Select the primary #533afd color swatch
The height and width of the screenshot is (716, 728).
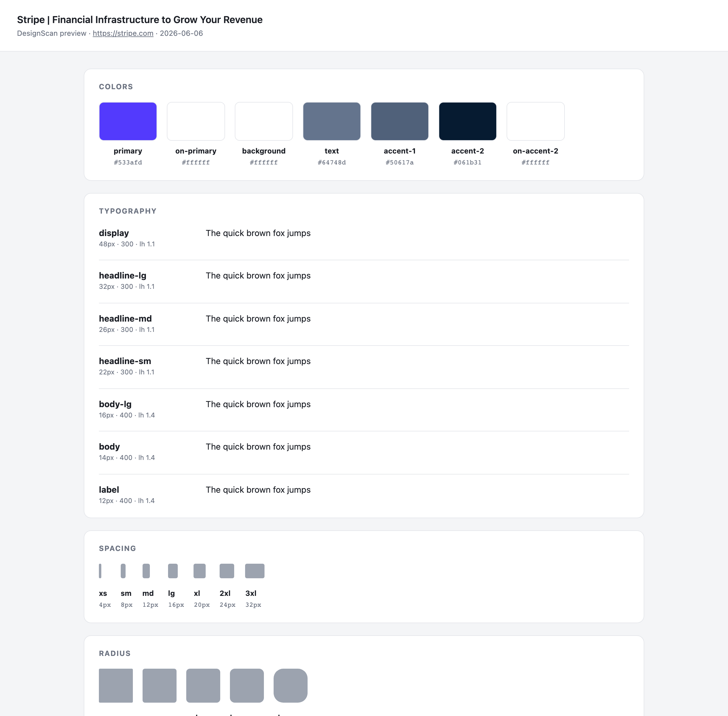click(x=128, y=121)
